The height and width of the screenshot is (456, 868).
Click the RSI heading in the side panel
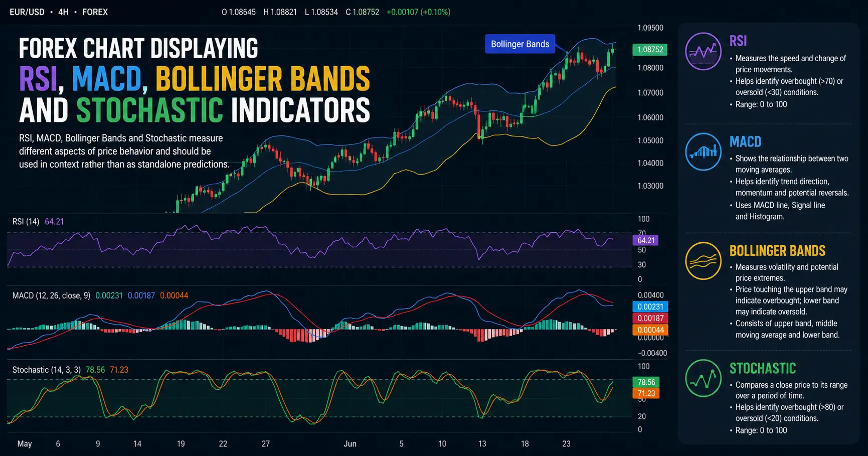(x=738, y=41)
